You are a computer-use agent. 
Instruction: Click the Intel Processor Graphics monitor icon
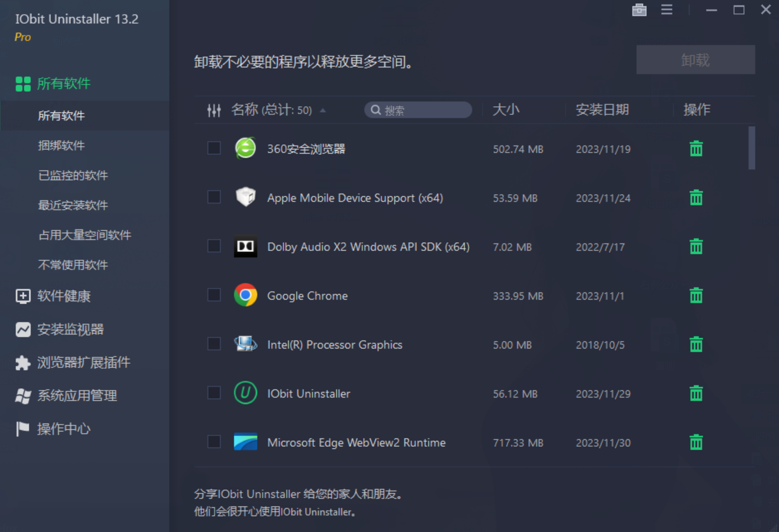[245, 344]
